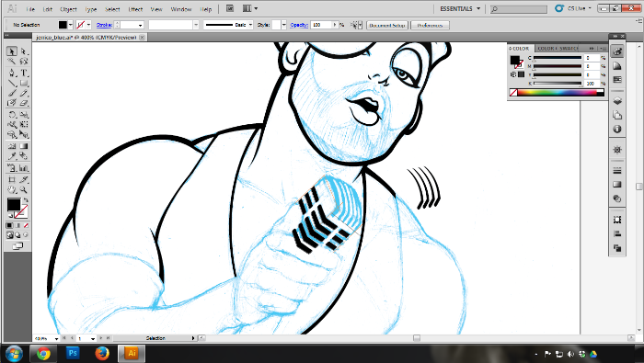This screenshot has width=644, height=363.
Task: Open the Stroke color dropdown in Control bar
Action: (x=88, y=25)
